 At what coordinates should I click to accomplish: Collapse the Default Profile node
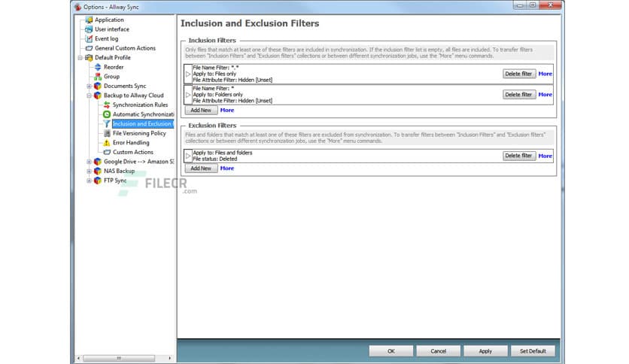click(x=81, y=58)
